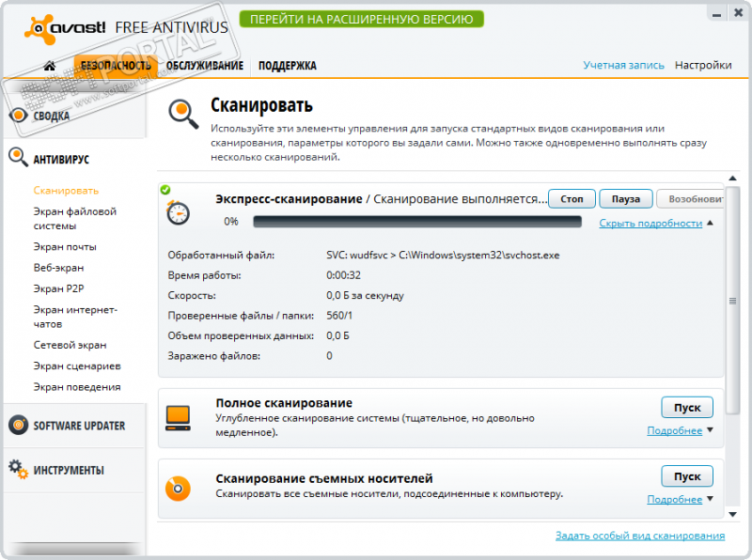752x560 pixels.
Task: Open the Безопасность tab
Action: tap(116, 66)
